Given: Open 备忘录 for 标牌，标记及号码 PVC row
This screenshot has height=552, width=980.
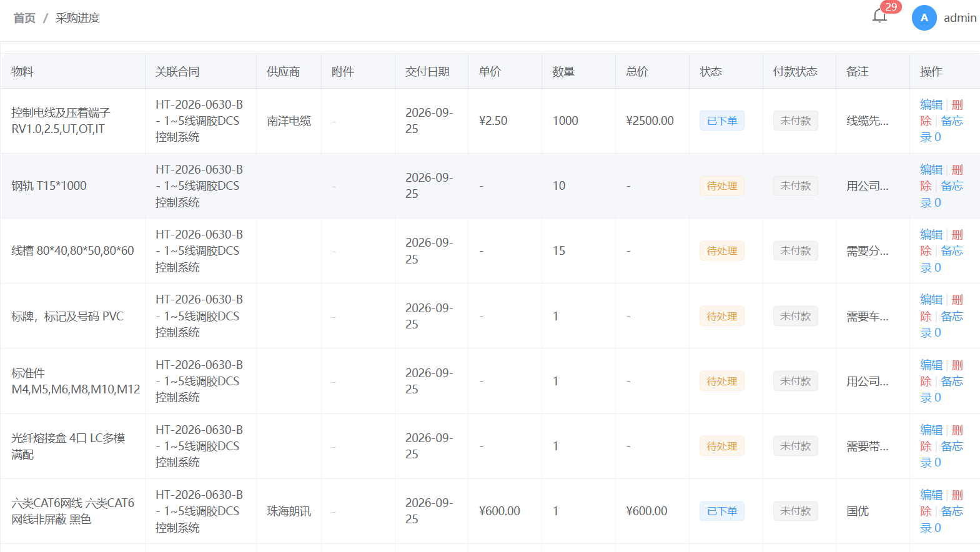Looking at the screenshot, I should pyautogui.click(x=952, y=316).
